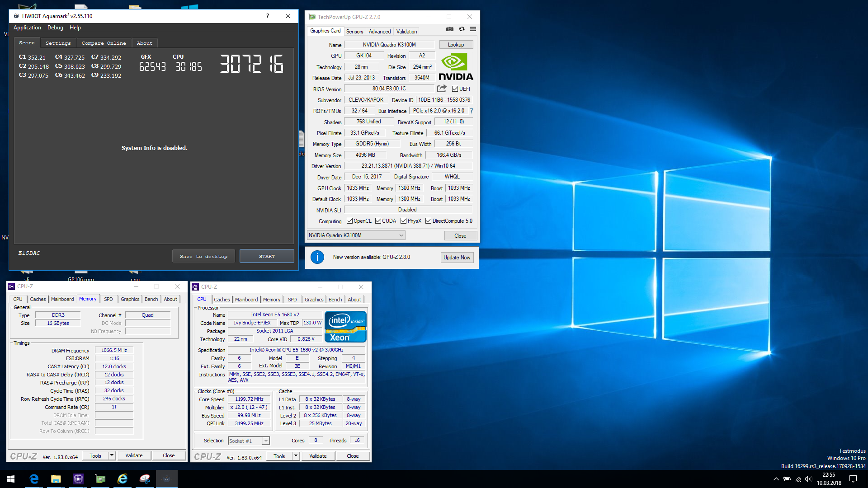
Task: Click the Driver Version field in GPU-Z
Action: (408, 166)
